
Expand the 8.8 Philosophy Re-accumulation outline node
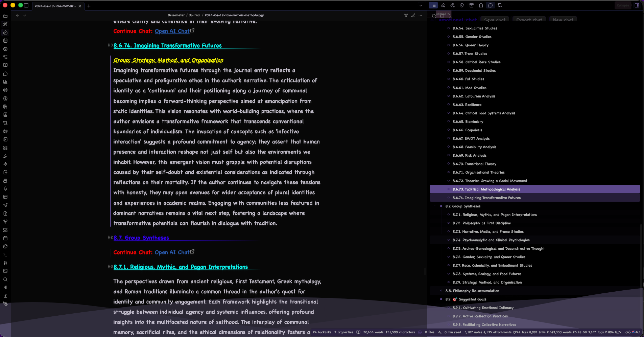[441, 291]
